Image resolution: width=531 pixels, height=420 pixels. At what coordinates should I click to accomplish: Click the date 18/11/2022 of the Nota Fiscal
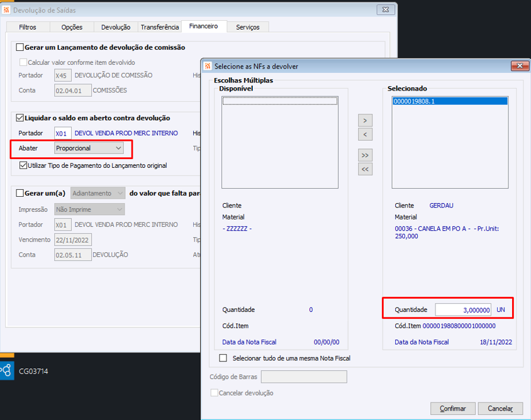click(x=496, y=342)
